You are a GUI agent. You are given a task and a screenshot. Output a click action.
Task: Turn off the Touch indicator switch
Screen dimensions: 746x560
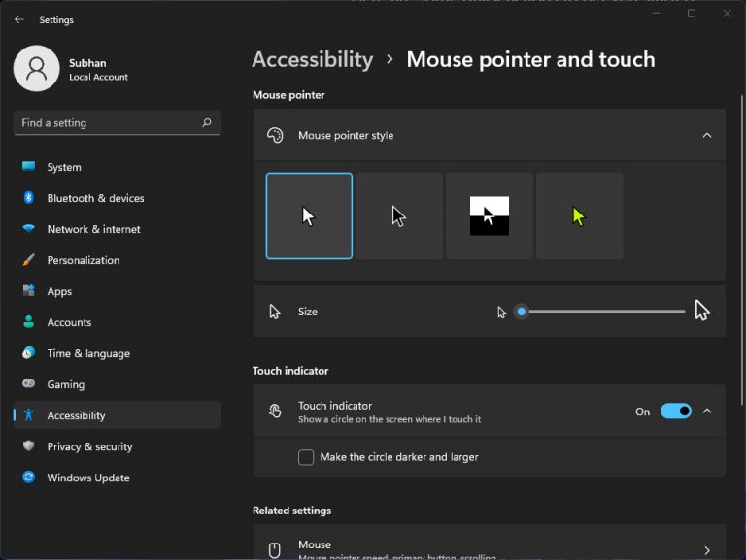pos(676,412)
